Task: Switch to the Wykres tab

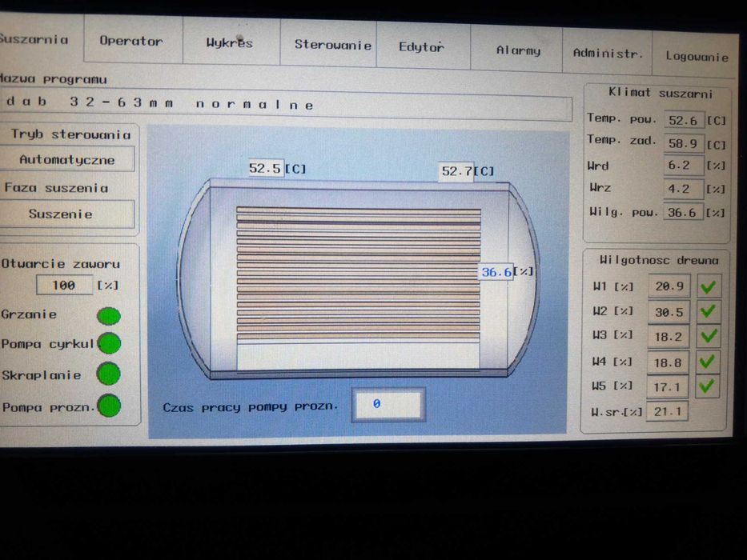Action: (x=231, y=42)
